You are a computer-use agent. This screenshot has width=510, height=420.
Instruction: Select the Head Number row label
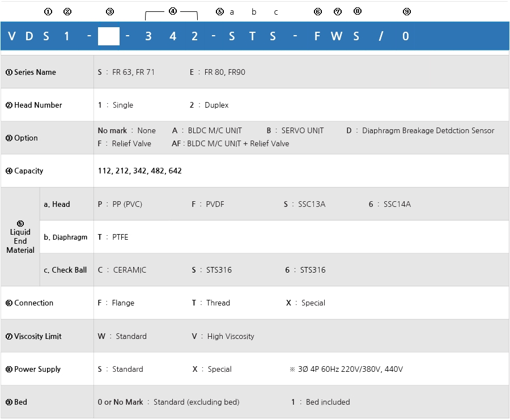tap(34, 105)
